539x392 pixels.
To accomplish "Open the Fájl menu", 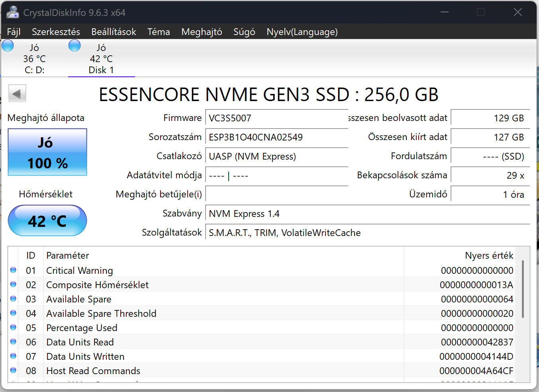I will point(14,32).
